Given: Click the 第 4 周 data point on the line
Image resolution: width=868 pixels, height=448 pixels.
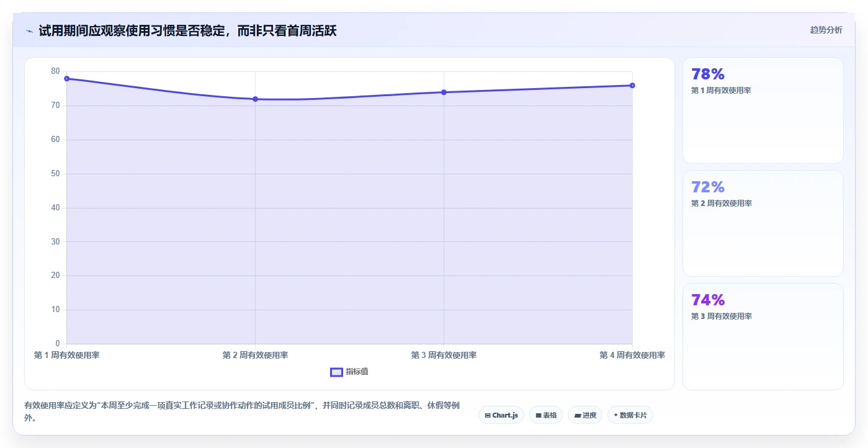Looking at the screenshot, I should 632,86.
